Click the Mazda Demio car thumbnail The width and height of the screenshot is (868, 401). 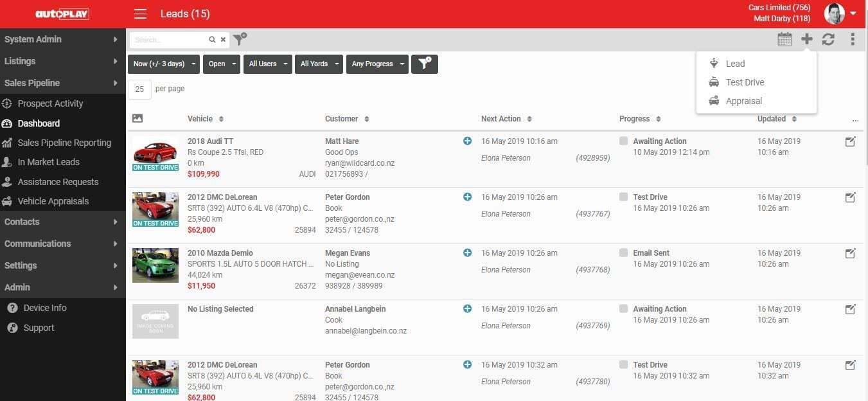point(155,265)
